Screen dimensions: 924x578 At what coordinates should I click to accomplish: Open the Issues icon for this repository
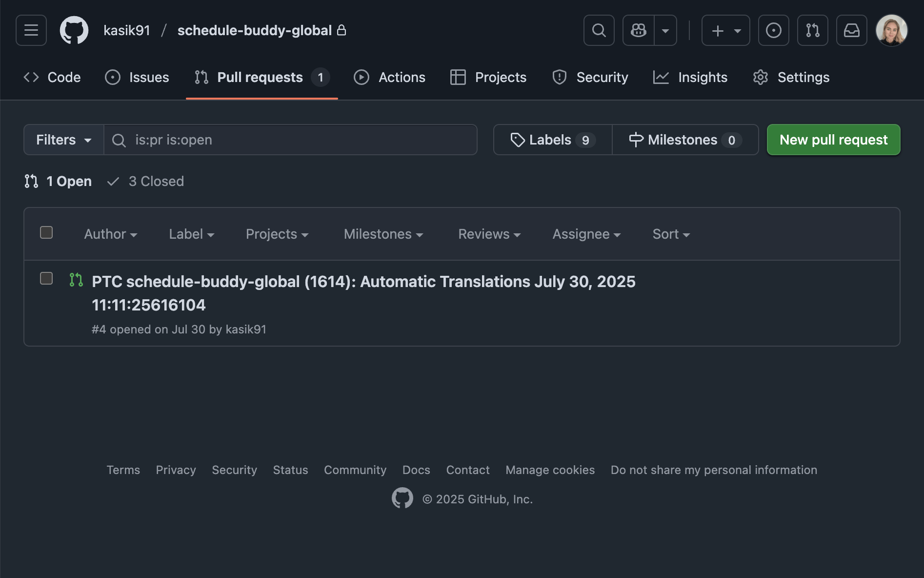click(113, 77)
